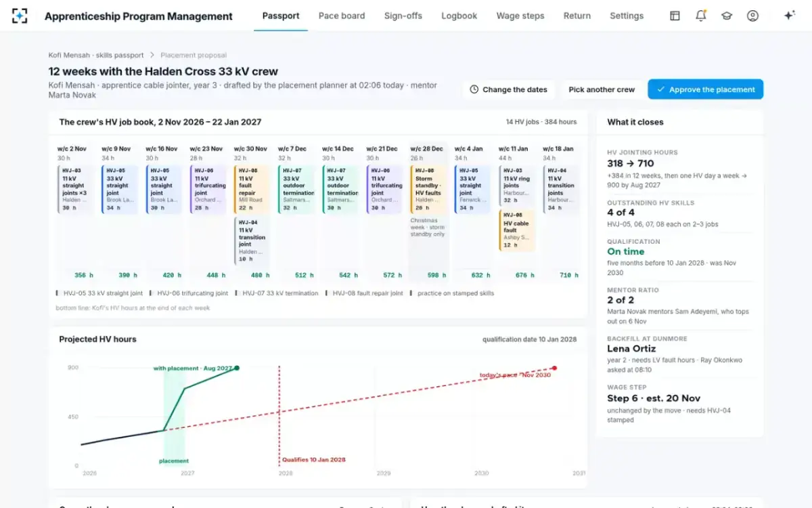Viewport: 812px width, 508px height.
Task: Open the HVJ-03 11 kV ring joints card
Action: tap(517, 186)
